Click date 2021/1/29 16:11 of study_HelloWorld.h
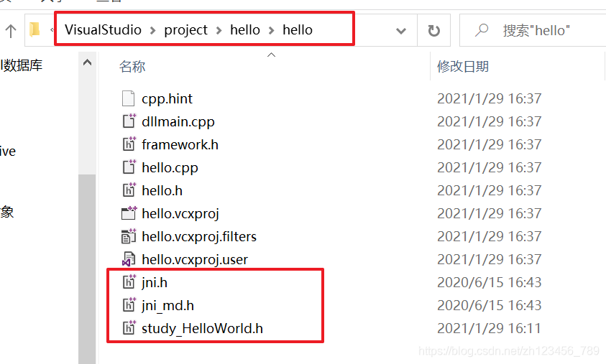Image resolution: width=606 pixels, height=364 pixels. point(490,329)
